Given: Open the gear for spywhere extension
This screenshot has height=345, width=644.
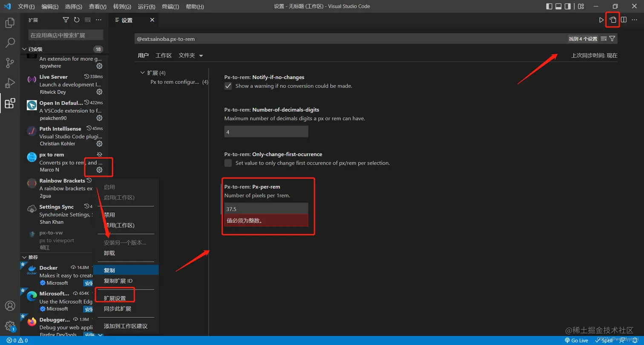Looking at the screenshot, I should coord(99,66).
